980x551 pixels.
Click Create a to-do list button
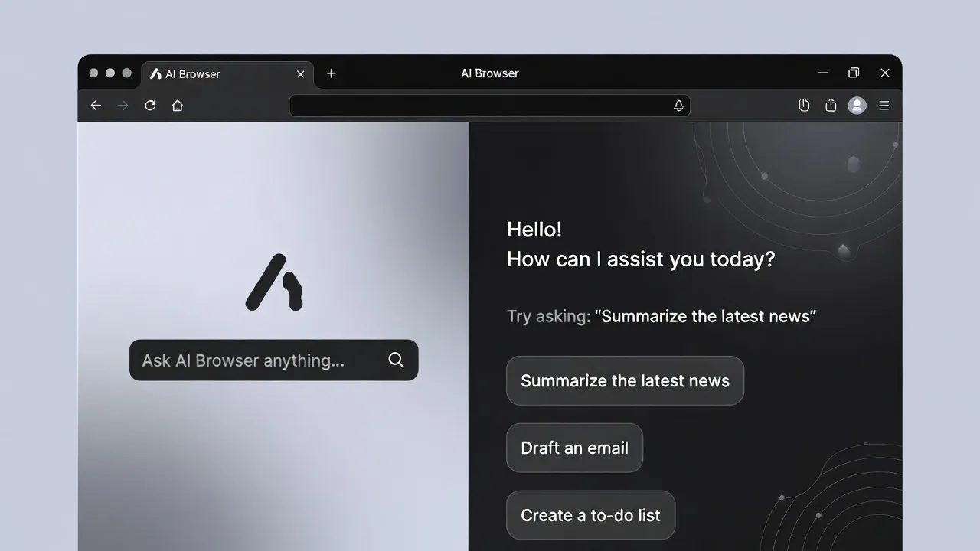pos(590,515)
